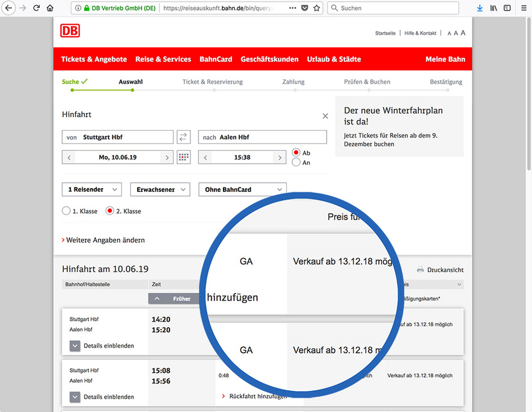Open Tickets & Angebote menu
The width and height of the screenshot is (532, 412).
pos(94,59)
